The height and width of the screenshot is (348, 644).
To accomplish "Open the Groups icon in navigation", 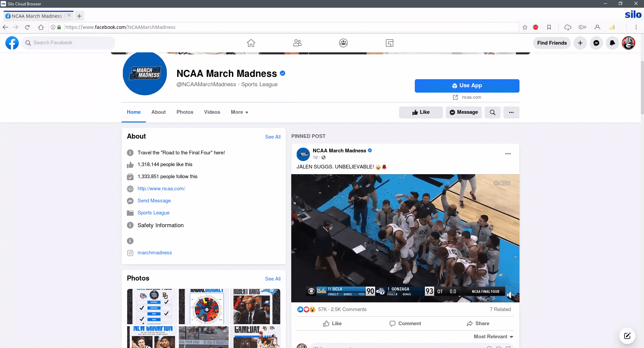I will click(343, 43).
